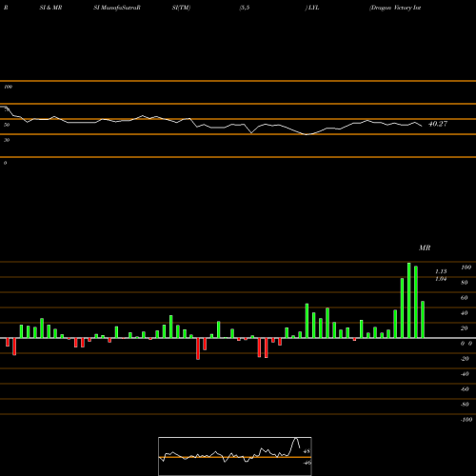
Task: Click the 'MR' title above the histogram
Action: point(425,248)
